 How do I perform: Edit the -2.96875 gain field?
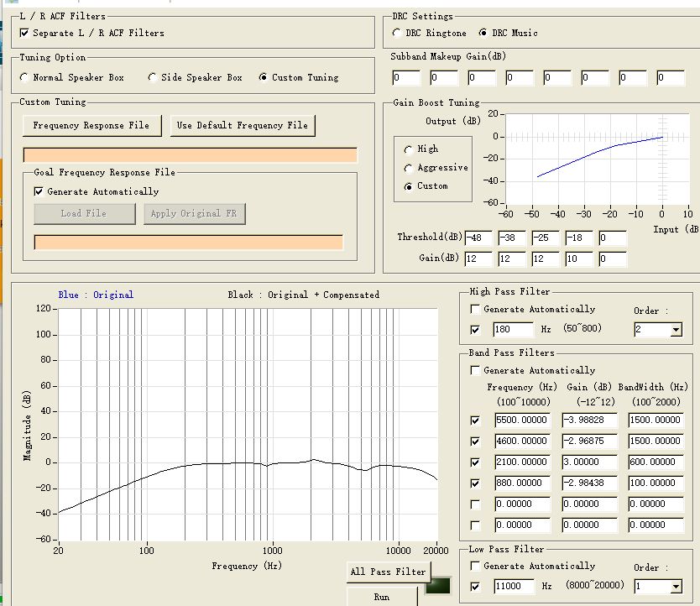tap(589, 441)
